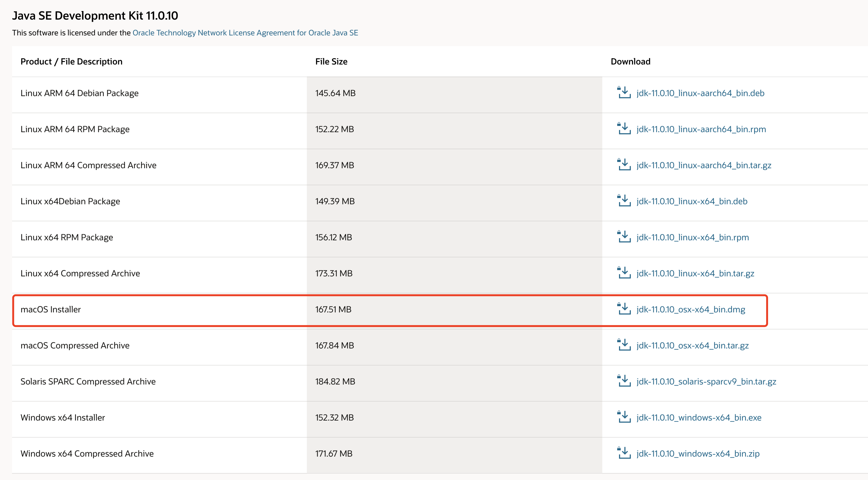
Task: Download jdk-11.0.10_osx-x64_bin.tar.gz link
Action: 692,345
